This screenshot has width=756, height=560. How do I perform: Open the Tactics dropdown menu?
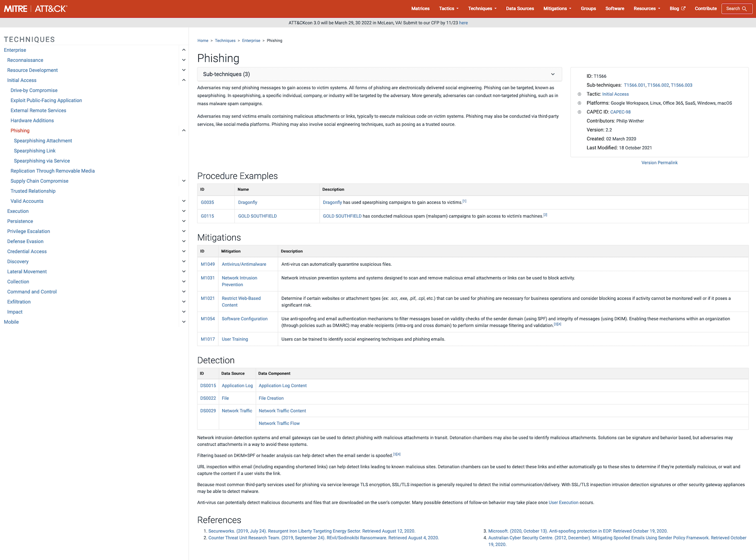[x=449, y=8]
